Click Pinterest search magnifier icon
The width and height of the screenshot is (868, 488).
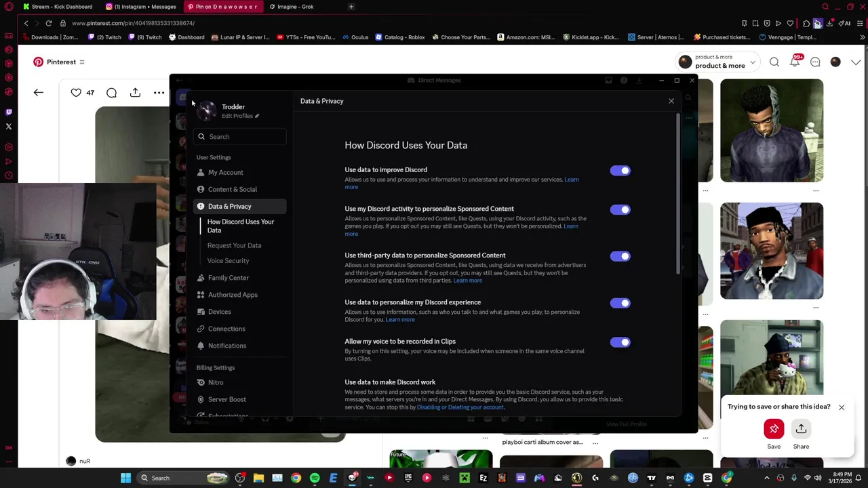[x=774, y=62]
